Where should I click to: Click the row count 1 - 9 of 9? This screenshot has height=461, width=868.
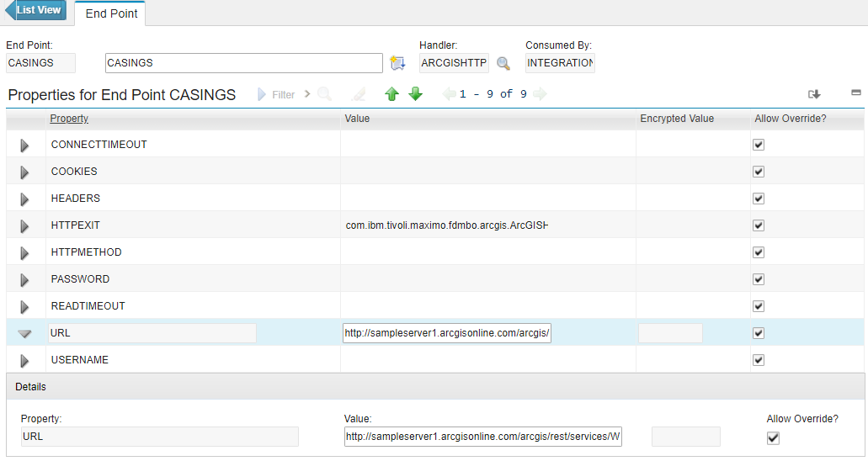pyautogui.click(x=493, y=94)
